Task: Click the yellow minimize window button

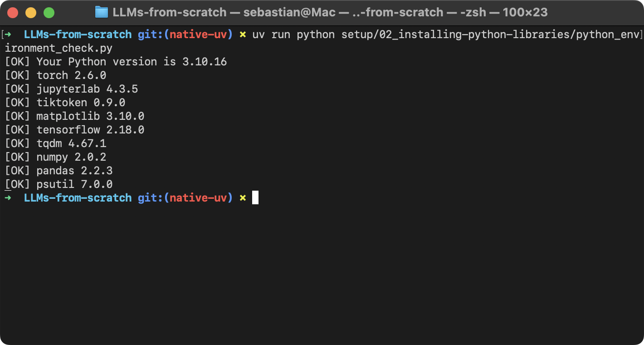Action: pos(31,13)
